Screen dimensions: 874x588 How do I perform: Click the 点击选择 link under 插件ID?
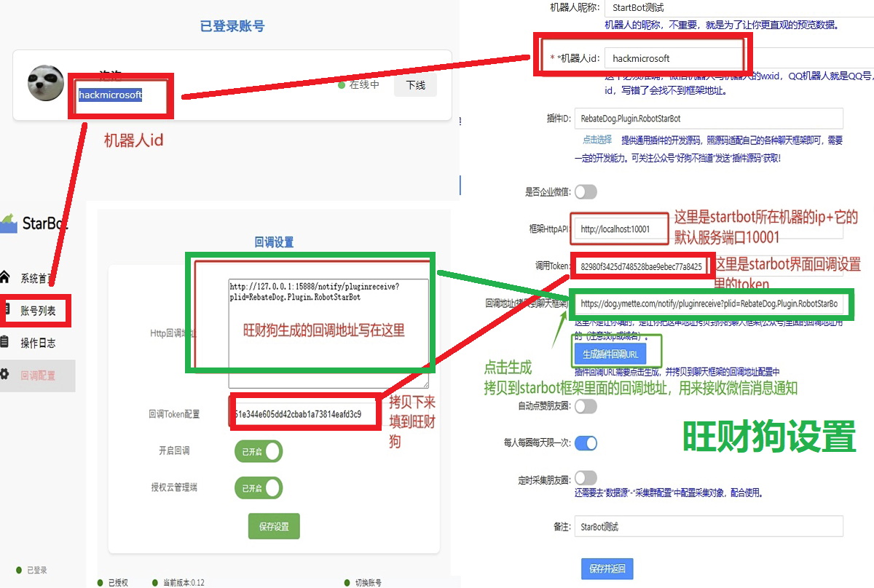597,140
